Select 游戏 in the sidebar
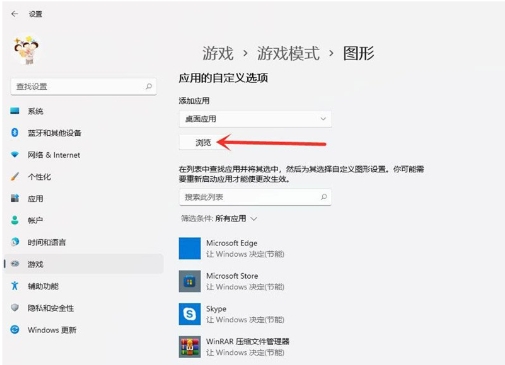 (83, 264)
